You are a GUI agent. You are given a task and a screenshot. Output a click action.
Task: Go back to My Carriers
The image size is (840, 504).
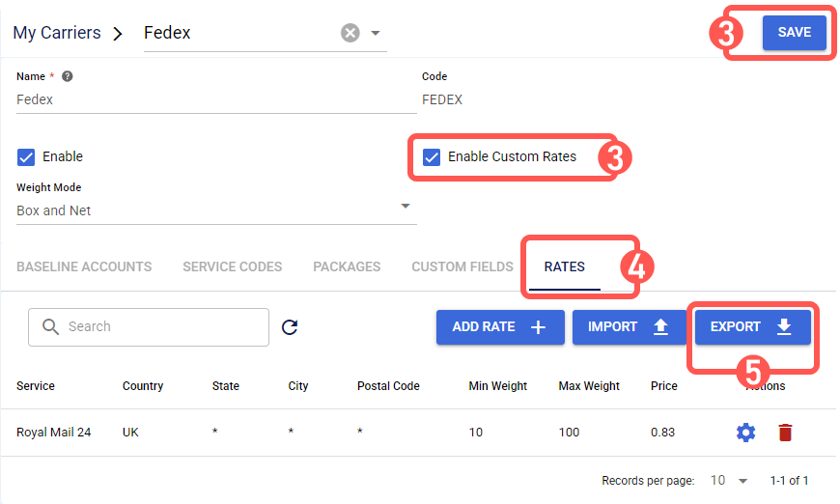tap(57, 33)
